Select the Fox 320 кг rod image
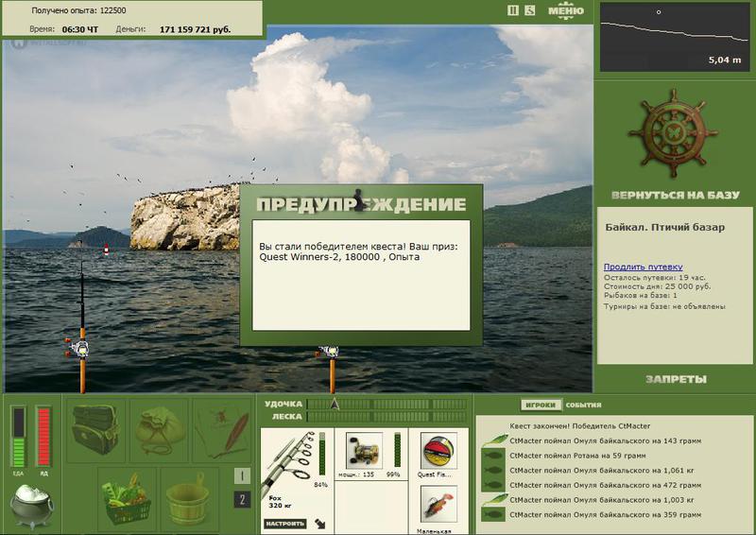Viewport: 756px width, 535px height. pos(288,463)
